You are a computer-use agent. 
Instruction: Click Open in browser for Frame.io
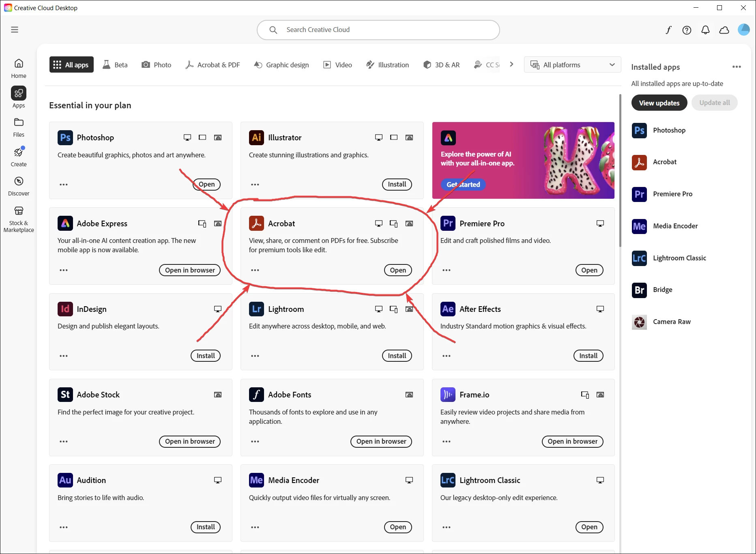point(573,442)
